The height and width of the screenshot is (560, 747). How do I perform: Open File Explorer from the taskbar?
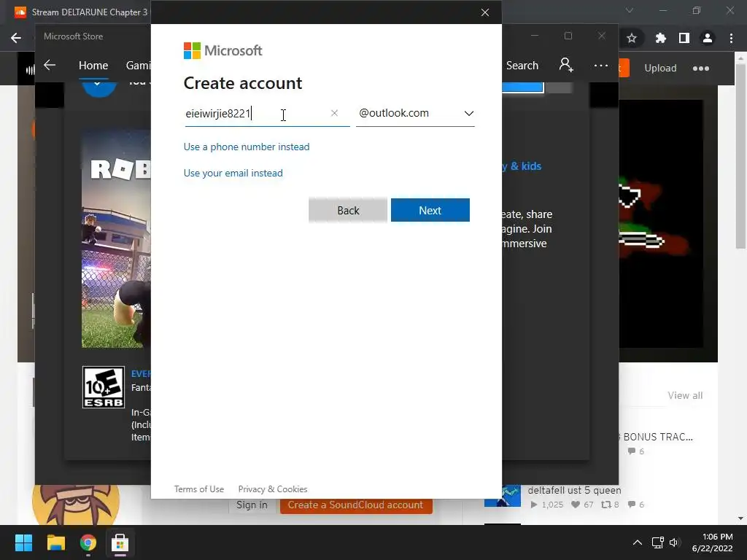(55, 542)
